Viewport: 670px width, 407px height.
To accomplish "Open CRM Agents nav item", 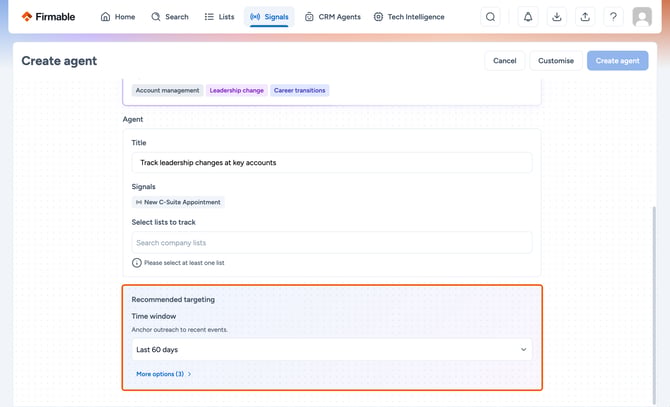I will pyautogui.click(x=333, y=17).
